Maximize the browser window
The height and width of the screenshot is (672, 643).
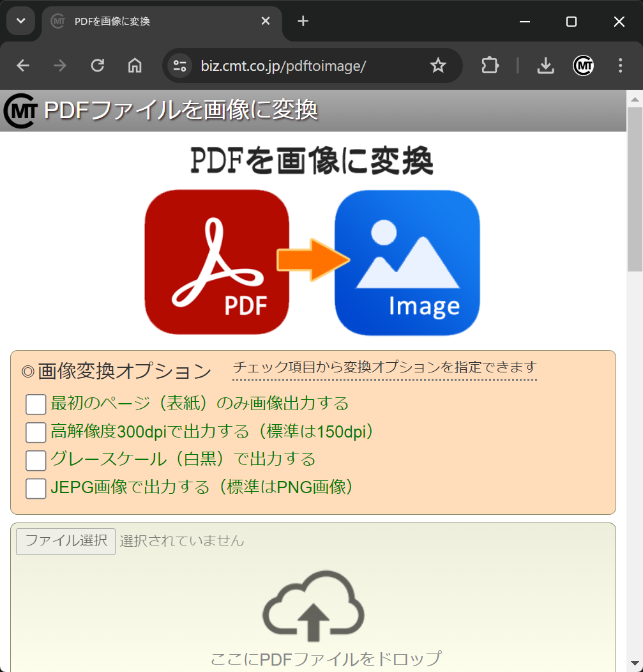click(x=571, y=22)
